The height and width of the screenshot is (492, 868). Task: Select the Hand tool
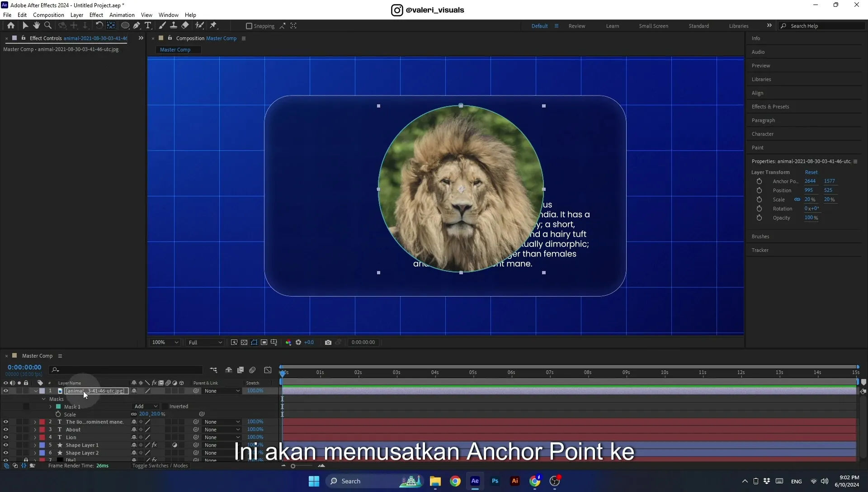37,26
